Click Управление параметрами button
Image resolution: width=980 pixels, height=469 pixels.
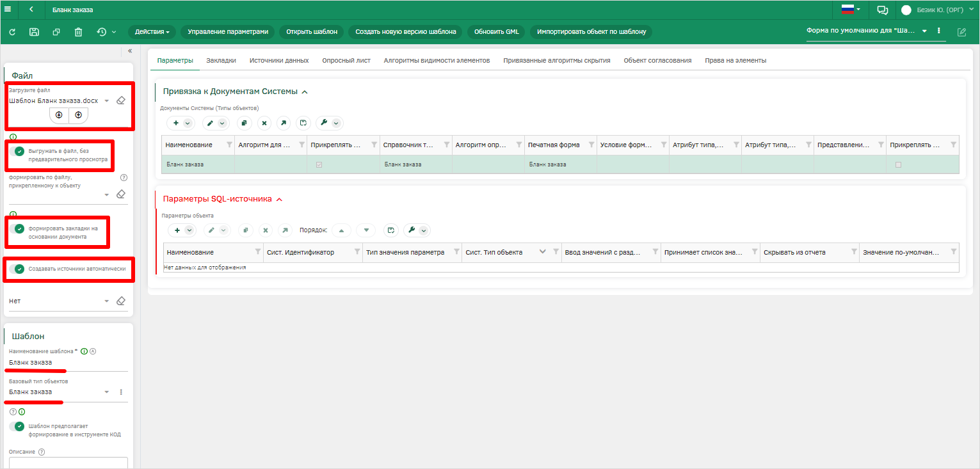(x=228, y=31)
